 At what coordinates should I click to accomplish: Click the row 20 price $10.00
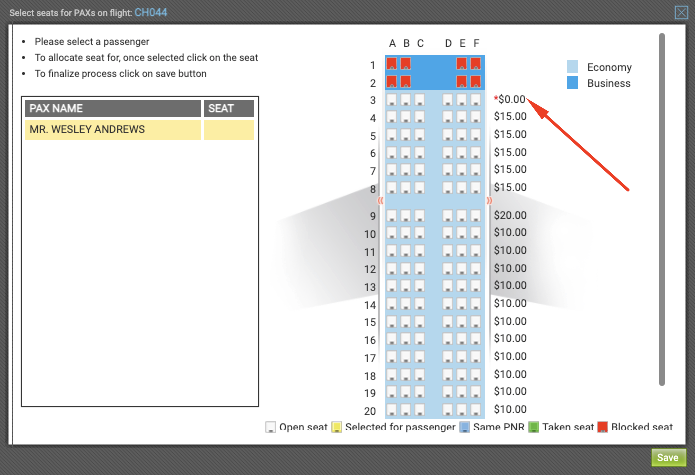[x=510, y=409]
